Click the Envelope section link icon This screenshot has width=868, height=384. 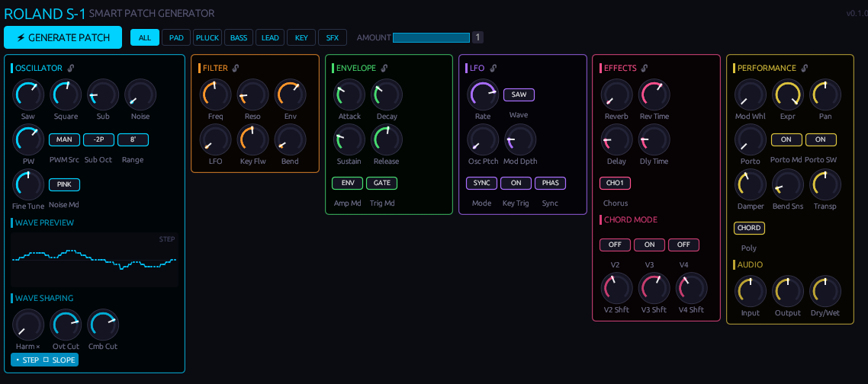point(384,68)
